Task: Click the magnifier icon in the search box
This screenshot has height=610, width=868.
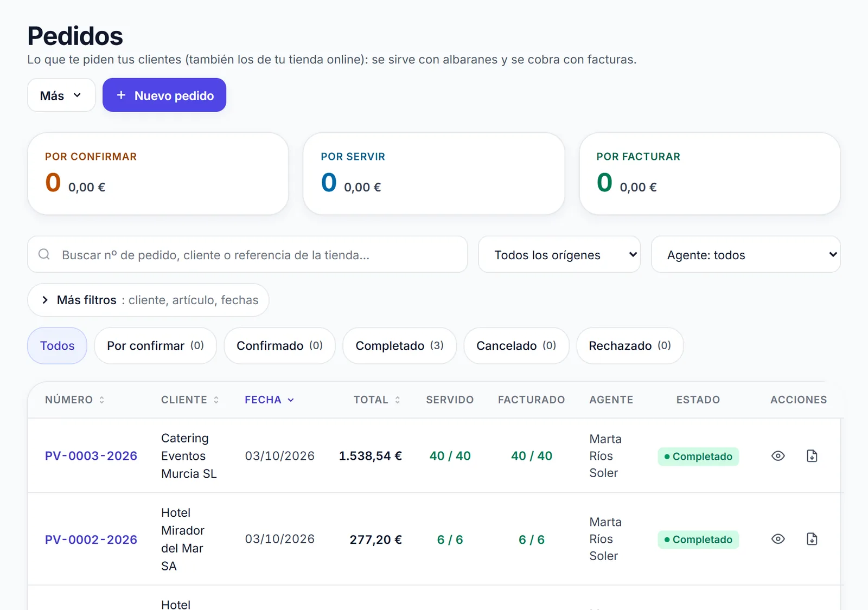Action: (44, 254)
